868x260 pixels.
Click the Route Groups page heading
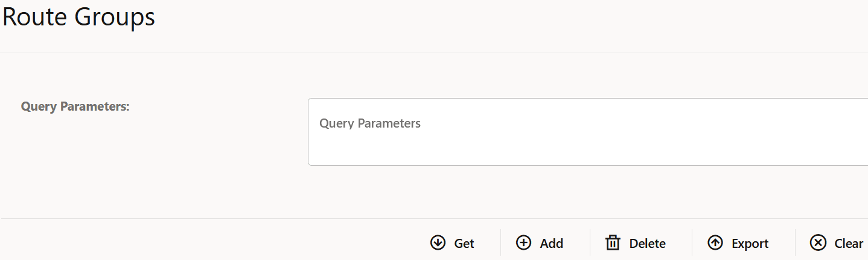click(78, 17)
